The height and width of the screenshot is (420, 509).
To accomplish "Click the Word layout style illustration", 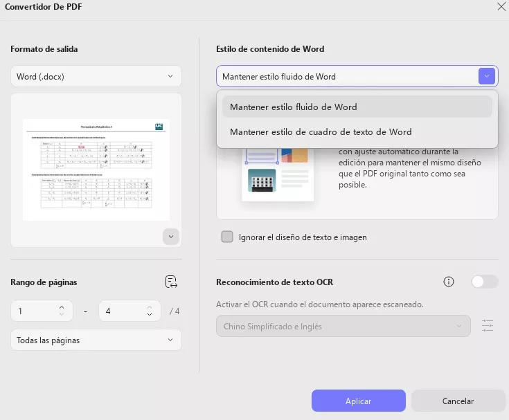I will (278, 174).
